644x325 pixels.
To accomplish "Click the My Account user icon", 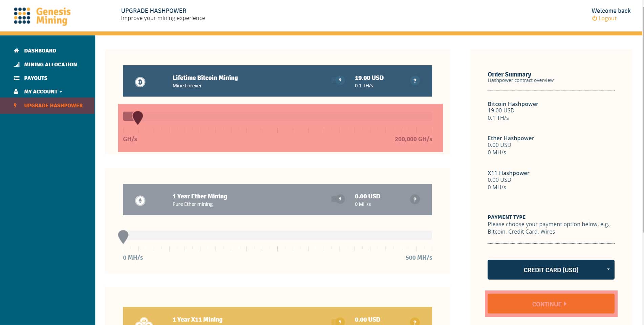I will [16, 91].
